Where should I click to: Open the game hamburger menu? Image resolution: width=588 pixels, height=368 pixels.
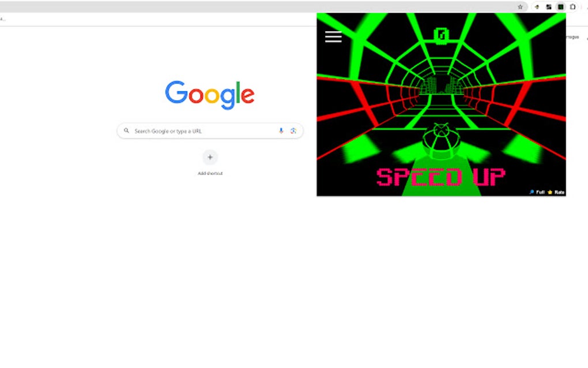click(x=333, y=37)
